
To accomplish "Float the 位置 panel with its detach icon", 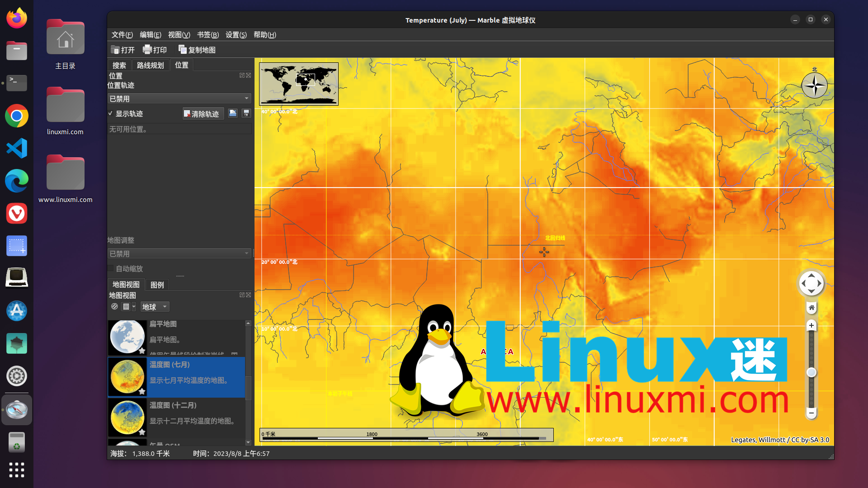I will tap(242, 75).
